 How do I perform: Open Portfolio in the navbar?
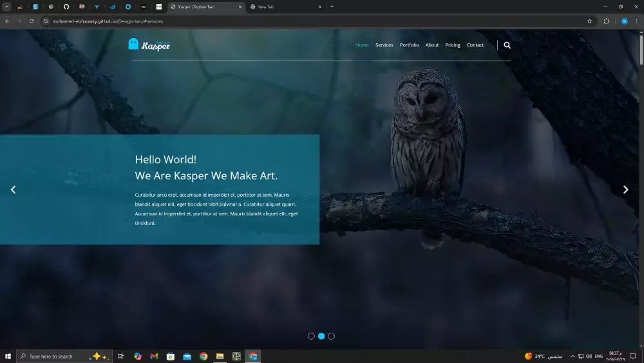click(409, 45)
